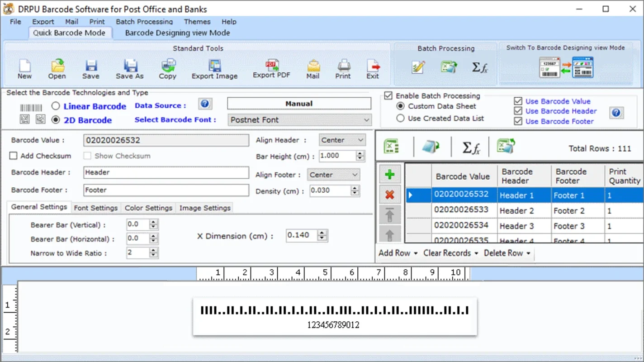Click the Barcode Footer input field
Viewport: 644px width, 362px height.
(166, 190)
